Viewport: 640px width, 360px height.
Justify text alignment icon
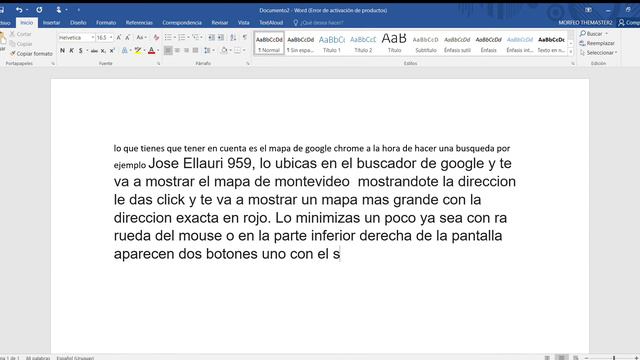point(196,51)
